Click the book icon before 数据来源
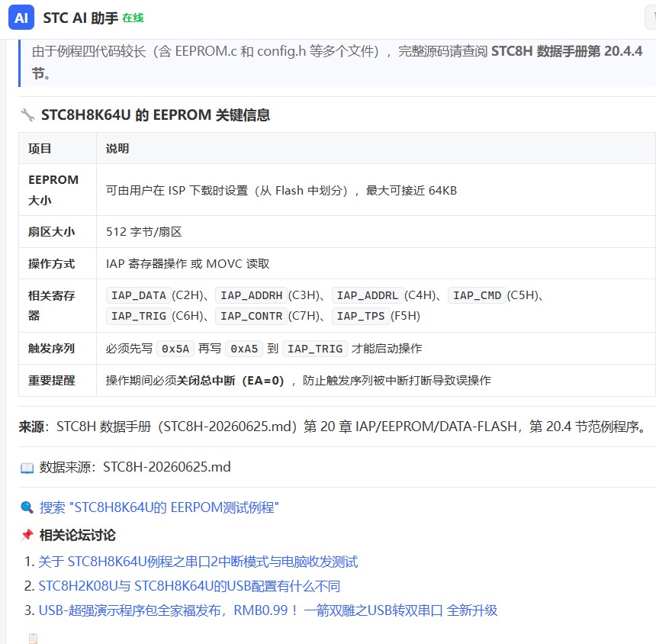 27,468
